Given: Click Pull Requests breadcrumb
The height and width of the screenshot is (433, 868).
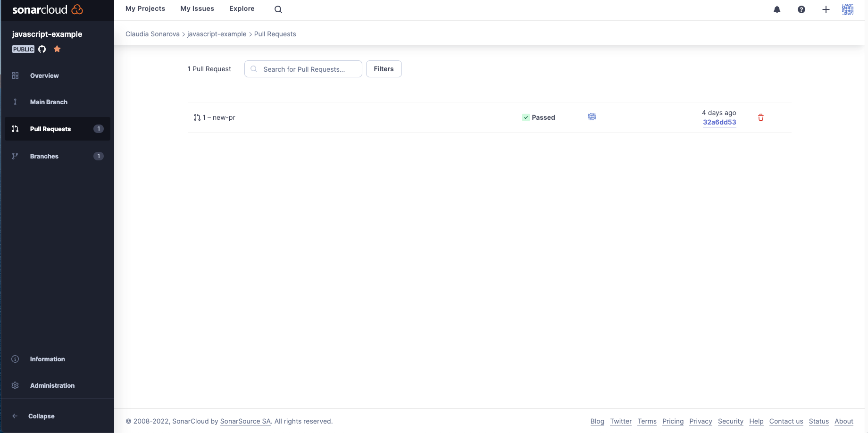Looking at the screenshot, I should [275, 34].
